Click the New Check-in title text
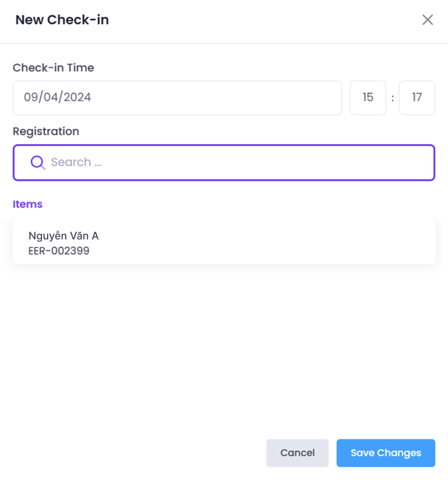The height and width of the screenshot is (487, 448). pyautogui.click(x=62, y=20)
